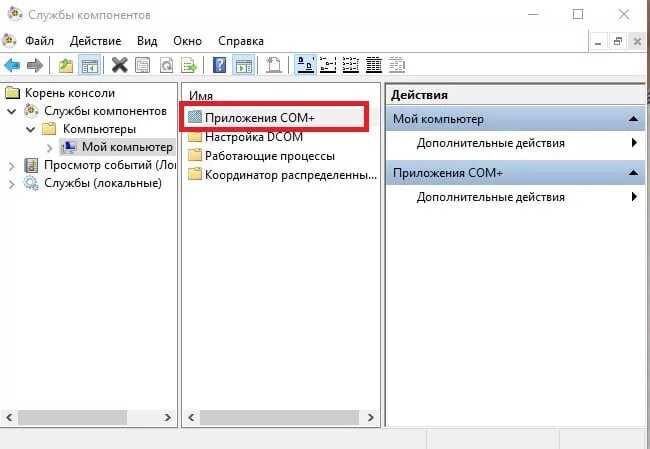The height and width of the screenshot is (449, 650).
Task: Minimize the inner MMC child window
Action: tap(599, 42)
